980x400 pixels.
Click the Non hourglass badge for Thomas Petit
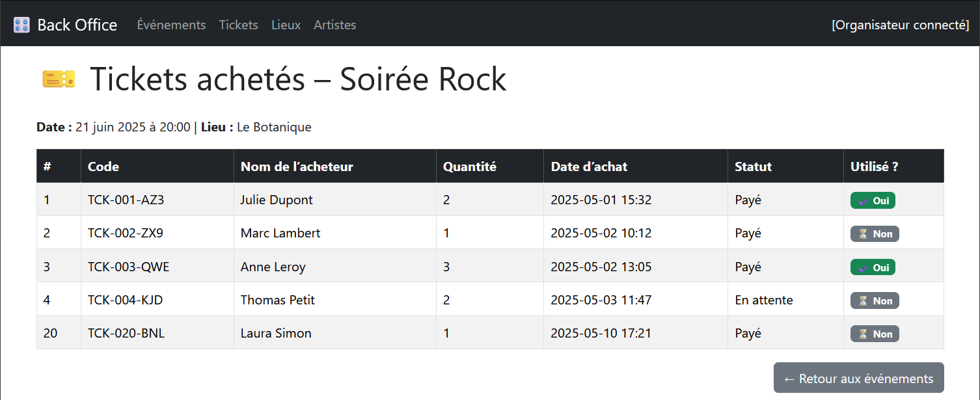(875, 300)
